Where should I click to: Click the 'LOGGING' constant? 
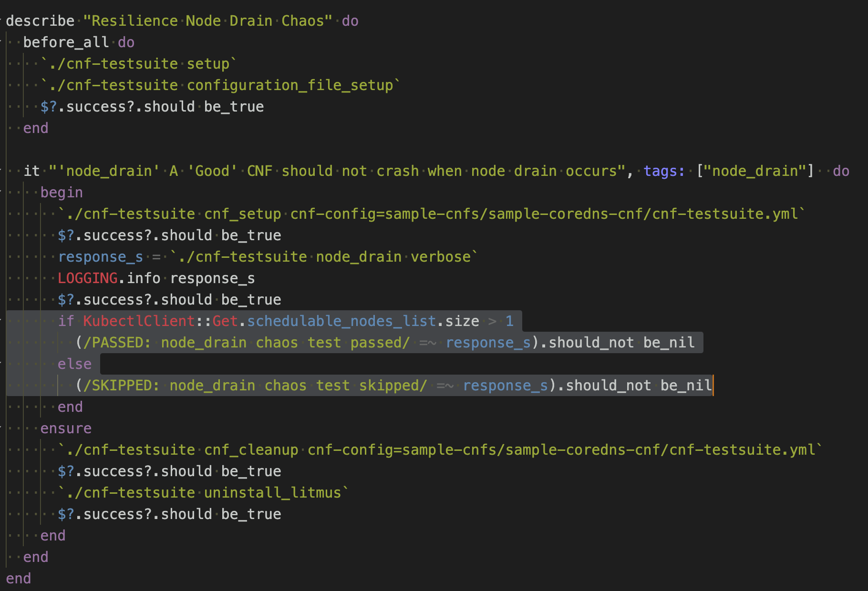pyautogui.click(x=88, y=278)
